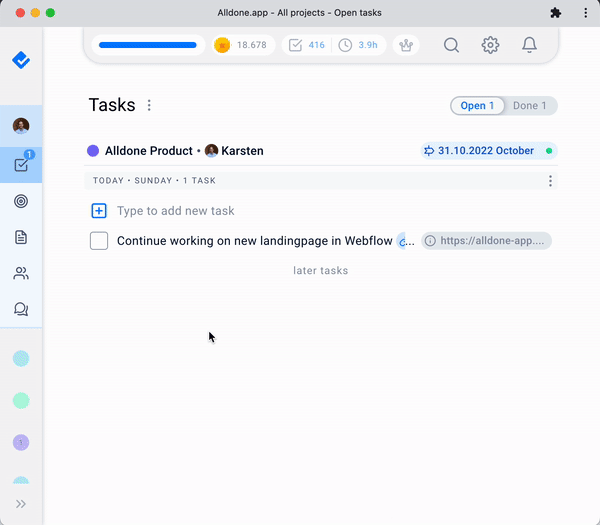This screenshot has width=600, height=525.
Task: Open Chats icon in sidebar
Action: (x=21, y=309)
